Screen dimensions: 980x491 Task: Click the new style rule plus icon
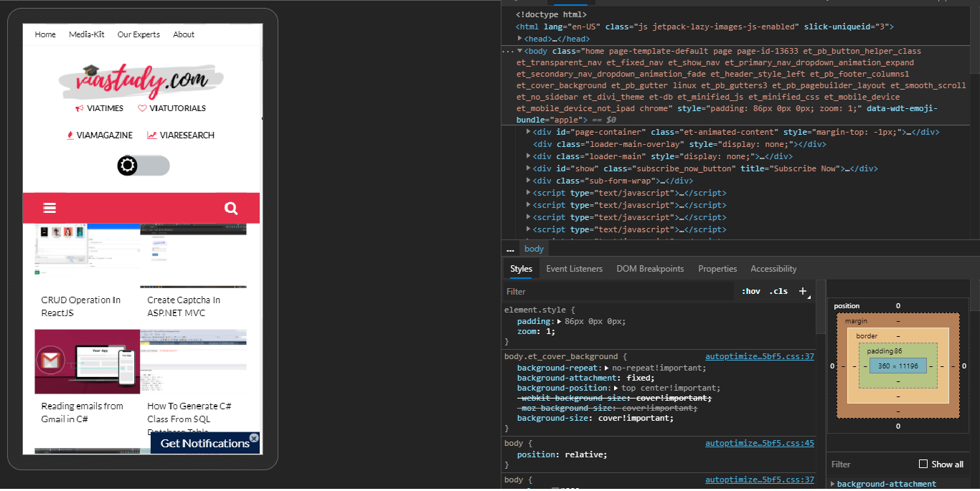[803, 291]
